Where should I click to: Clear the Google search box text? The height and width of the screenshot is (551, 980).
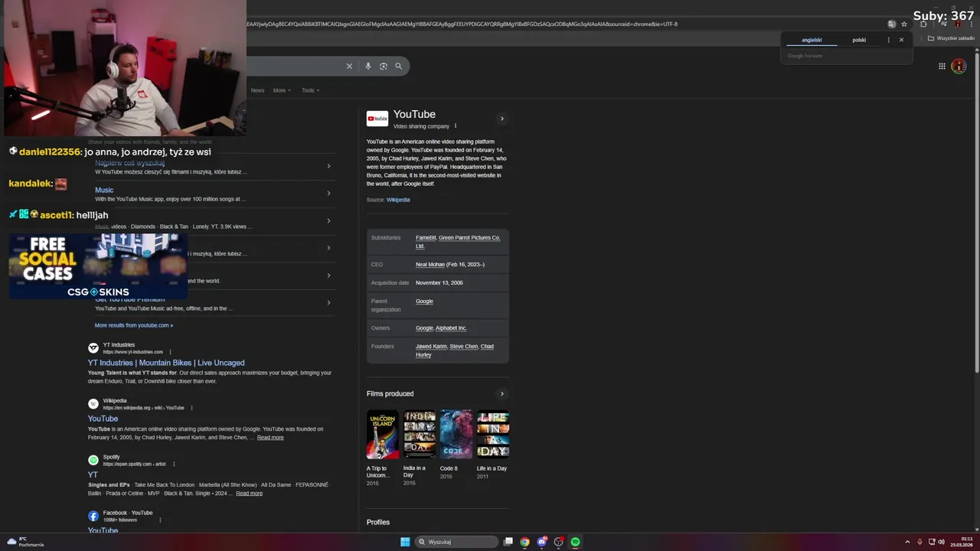point(349,66)
